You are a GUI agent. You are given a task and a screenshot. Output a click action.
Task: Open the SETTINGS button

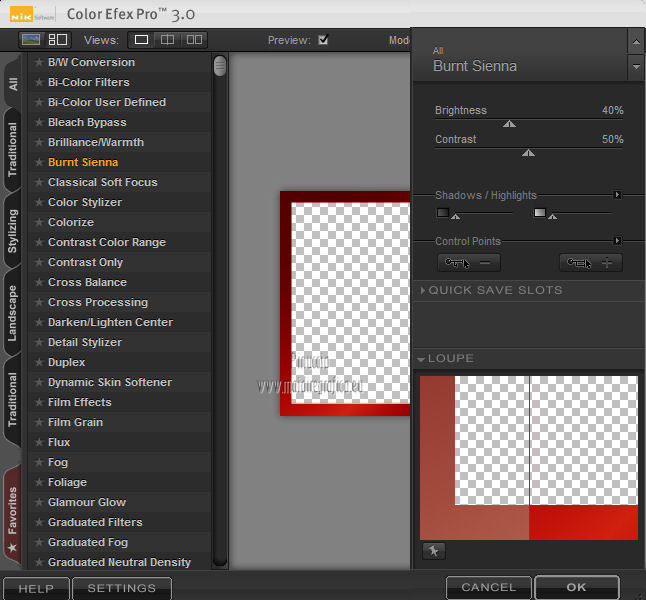(122, 588)
